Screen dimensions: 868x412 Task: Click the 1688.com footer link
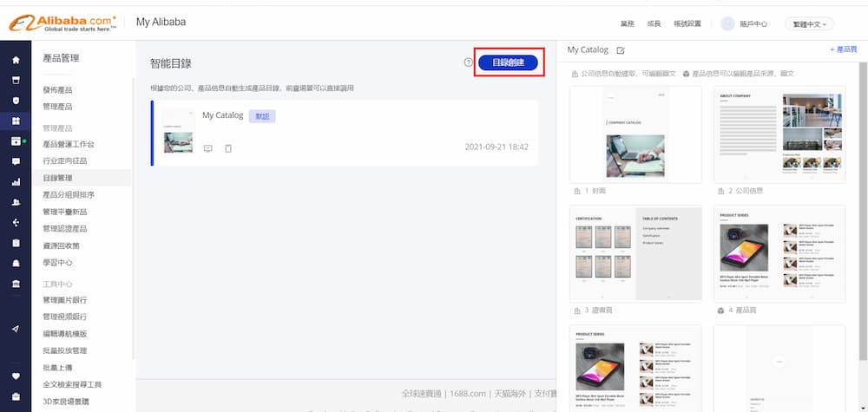pos(467,394)
